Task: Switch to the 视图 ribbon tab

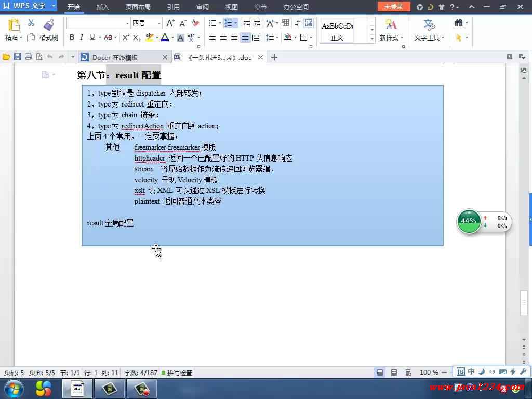Action: 231,7
